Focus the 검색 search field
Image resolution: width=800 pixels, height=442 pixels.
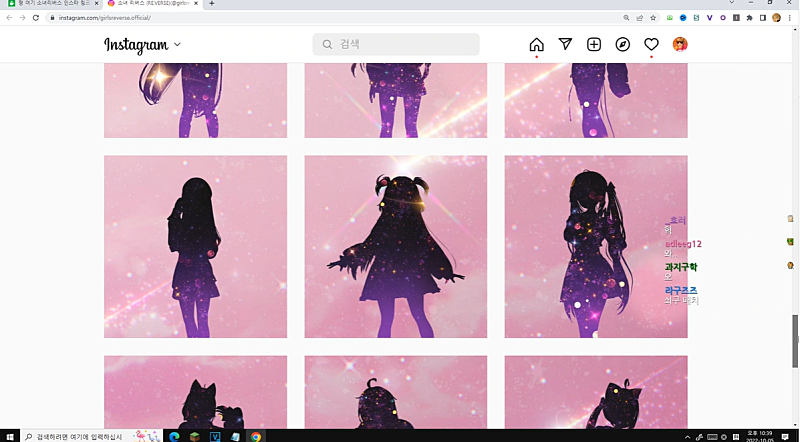(396, 44)
